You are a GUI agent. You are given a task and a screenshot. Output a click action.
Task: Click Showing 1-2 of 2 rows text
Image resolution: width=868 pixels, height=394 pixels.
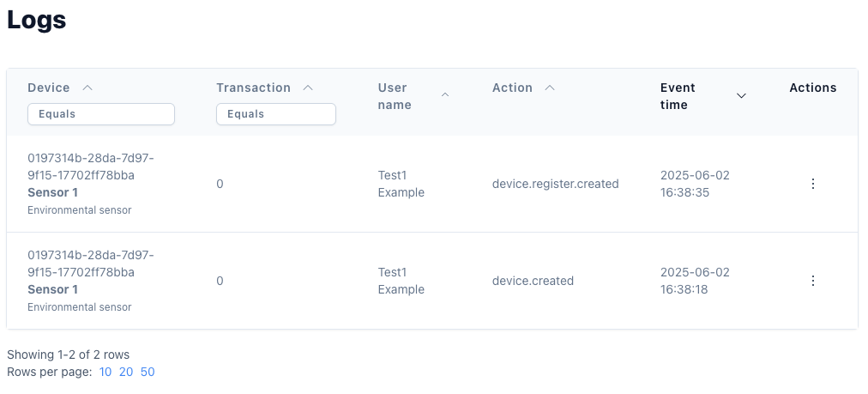tap(68, 355)
